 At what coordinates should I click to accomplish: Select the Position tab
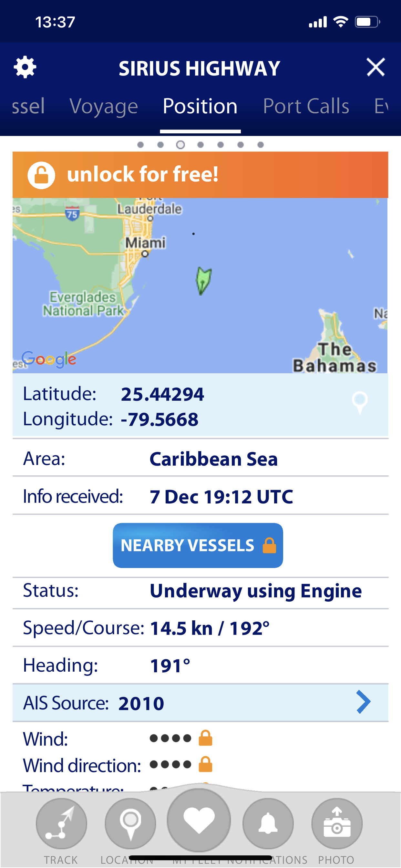click(x=200, y=106)
